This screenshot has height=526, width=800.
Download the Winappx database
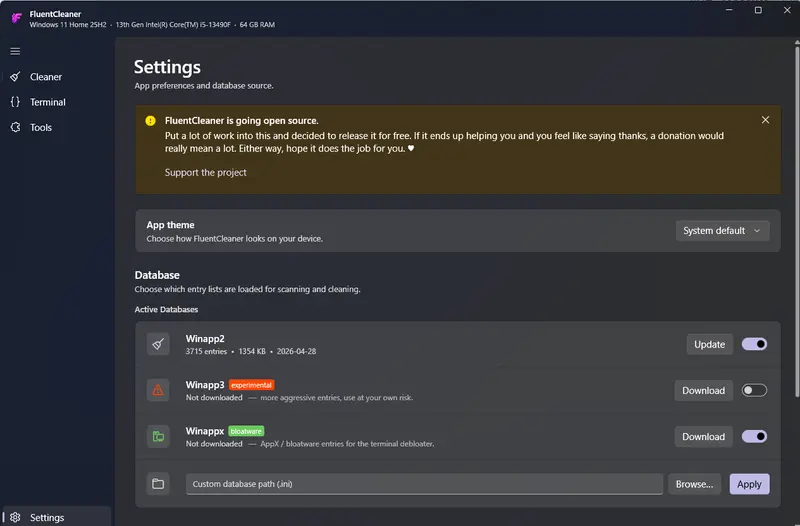coord(704,437)
